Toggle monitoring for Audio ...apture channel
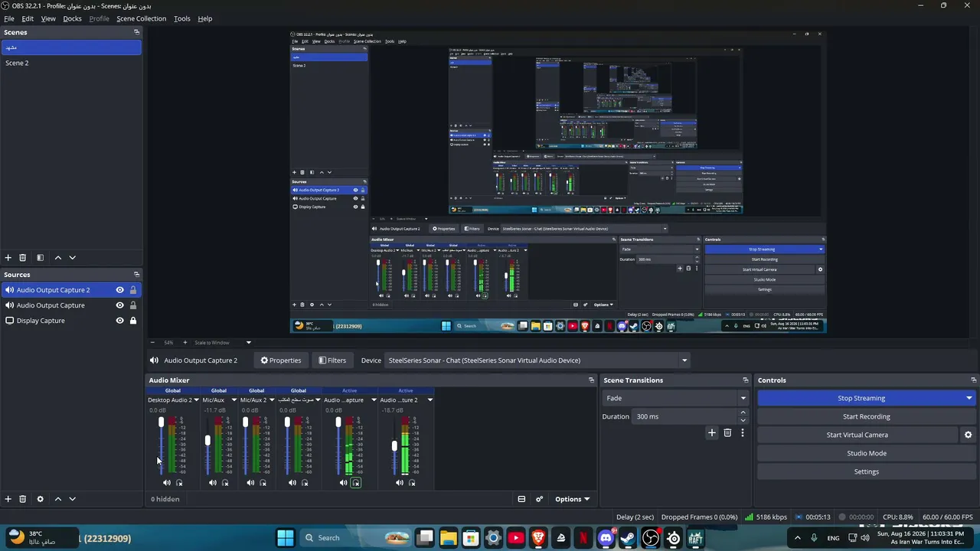 coord(356,483)
